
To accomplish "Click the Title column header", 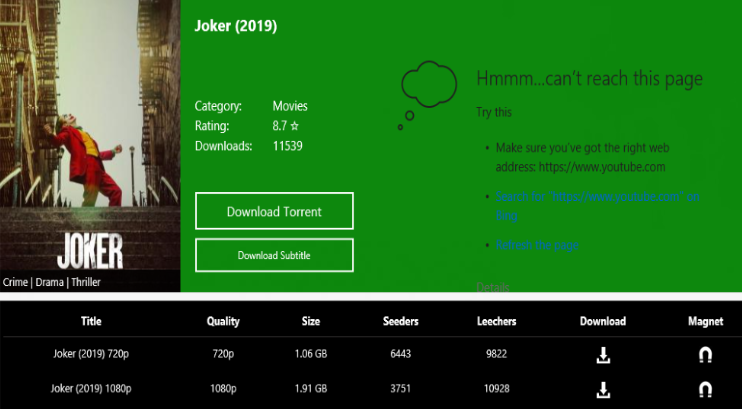I will point(91,321).
